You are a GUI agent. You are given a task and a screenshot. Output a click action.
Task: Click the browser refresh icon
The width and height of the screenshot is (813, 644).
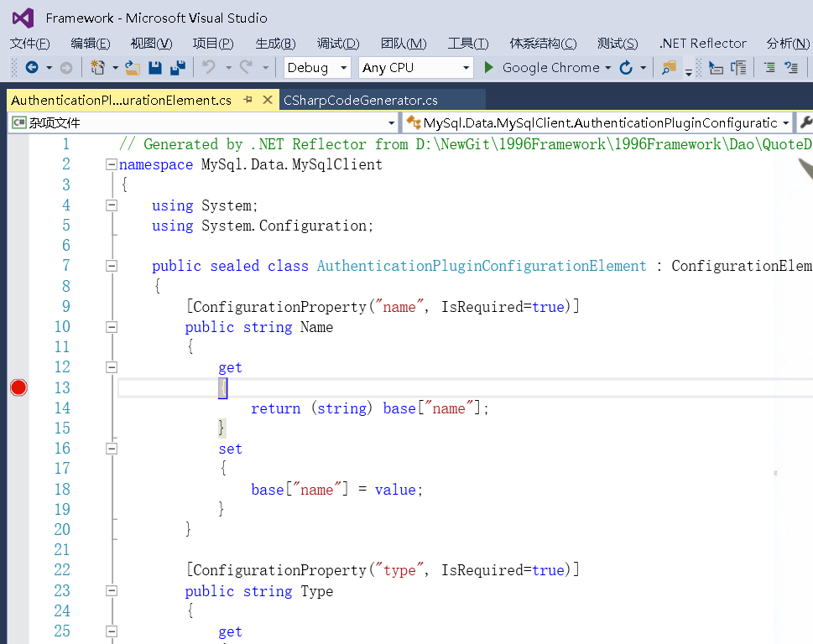(626, 67)
